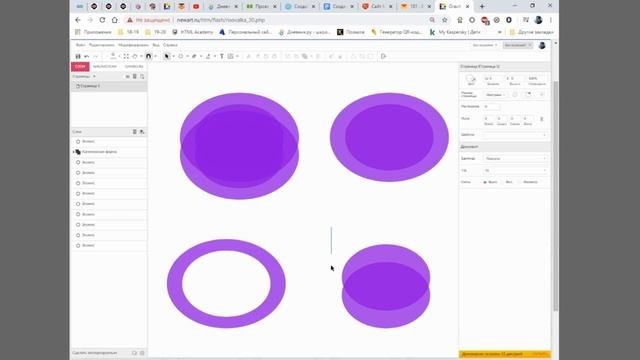640x360 pixels.
Task: Bookmark the page with the star icon
Action: (x=444, y=20)
